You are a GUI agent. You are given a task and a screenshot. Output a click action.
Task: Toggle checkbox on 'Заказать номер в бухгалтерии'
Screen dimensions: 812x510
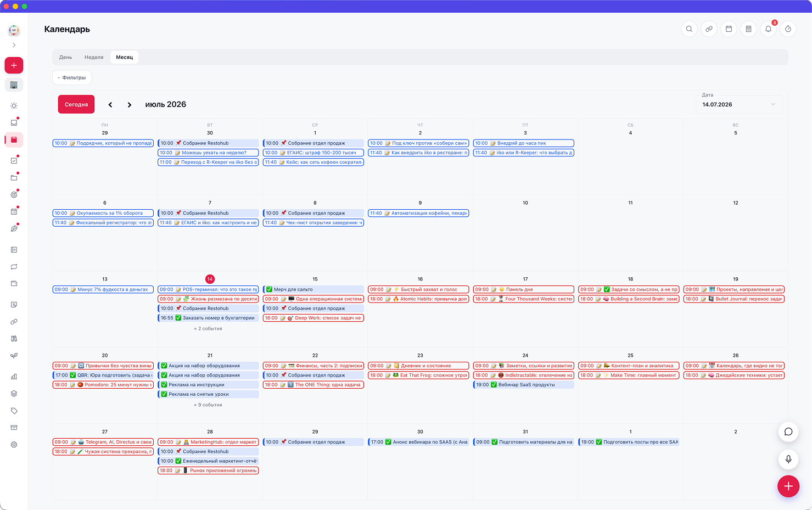coord(178,318)
